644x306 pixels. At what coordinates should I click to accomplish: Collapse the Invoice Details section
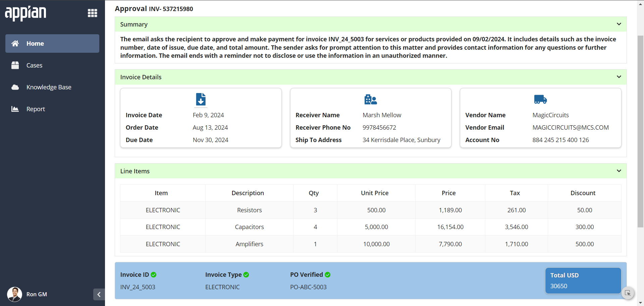click(619, 77)
